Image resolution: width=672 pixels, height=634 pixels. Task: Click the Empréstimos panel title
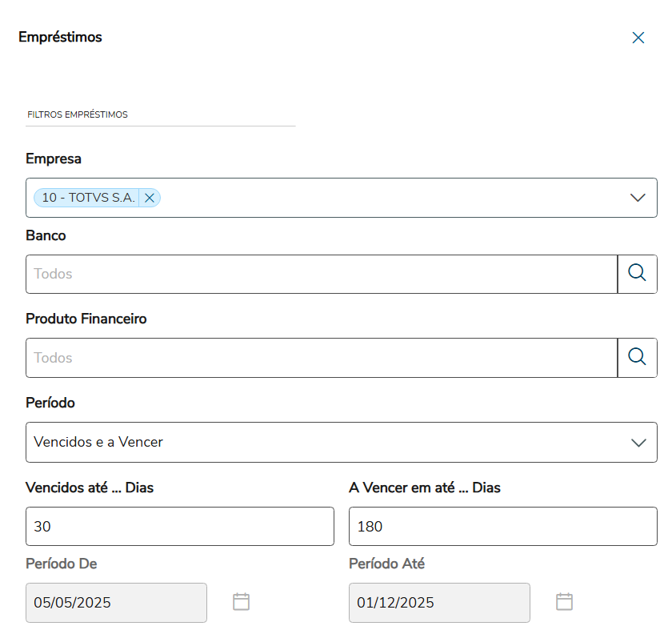point(60,37)
